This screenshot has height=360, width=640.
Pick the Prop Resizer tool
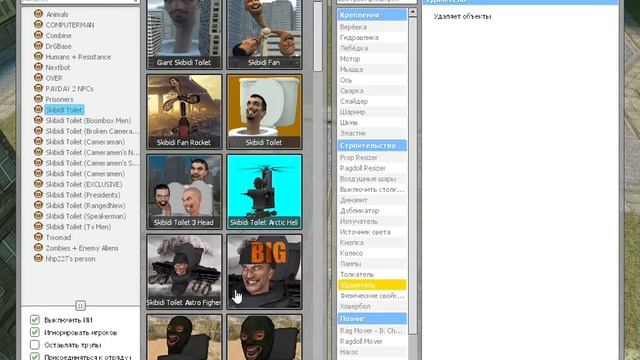pyautogui.click(x=372, y=158)
